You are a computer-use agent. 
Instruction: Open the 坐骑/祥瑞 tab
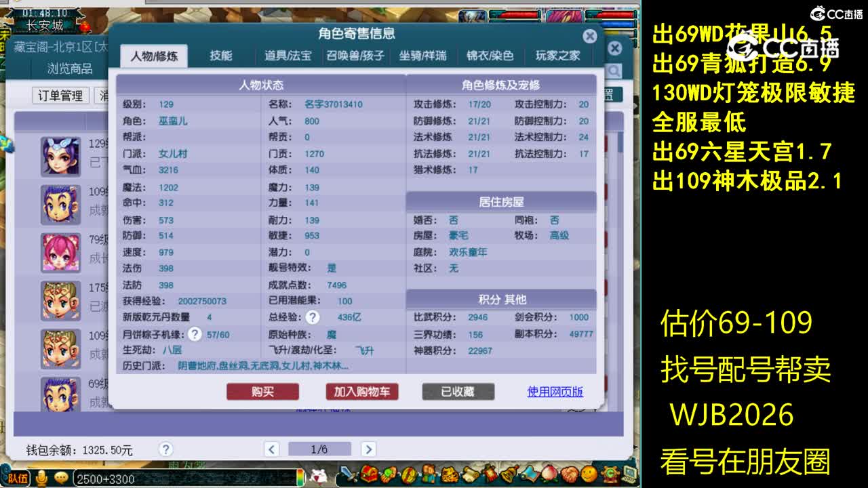click(425, 56)
